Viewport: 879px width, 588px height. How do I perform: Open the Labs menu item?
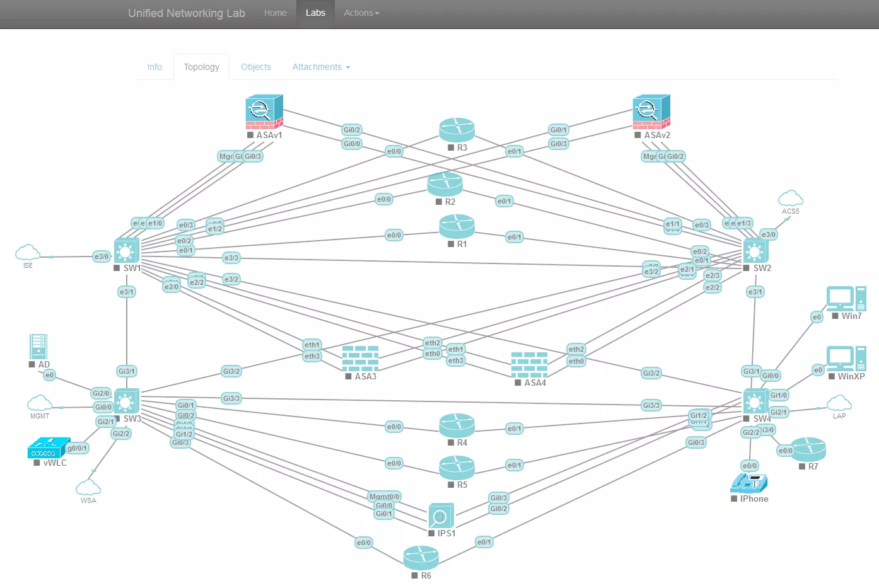click(315, 13)
